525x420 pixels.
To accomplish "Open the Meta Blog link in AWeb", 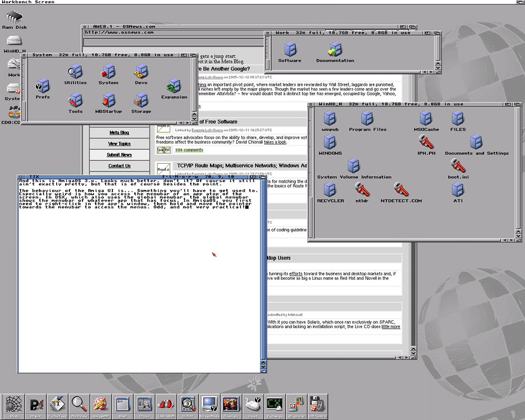I will tap(119, 133).
